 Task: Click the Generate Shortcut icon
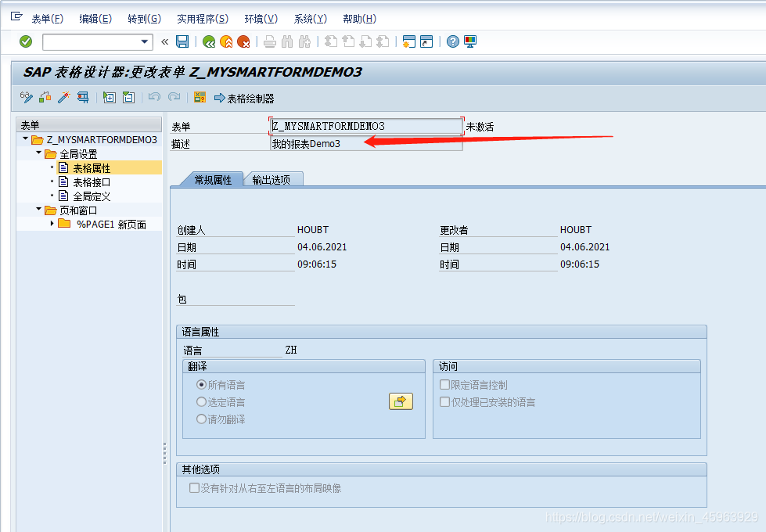pos(426,42)
